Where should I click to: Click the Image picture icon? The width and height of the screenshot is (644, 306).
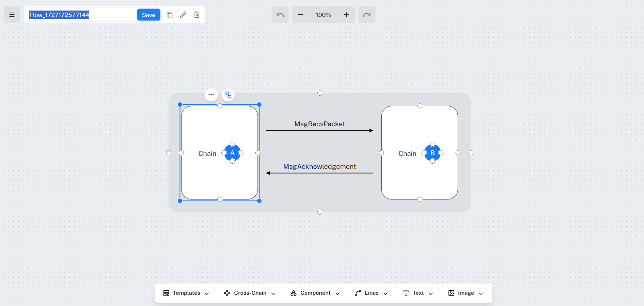(451, 293)
